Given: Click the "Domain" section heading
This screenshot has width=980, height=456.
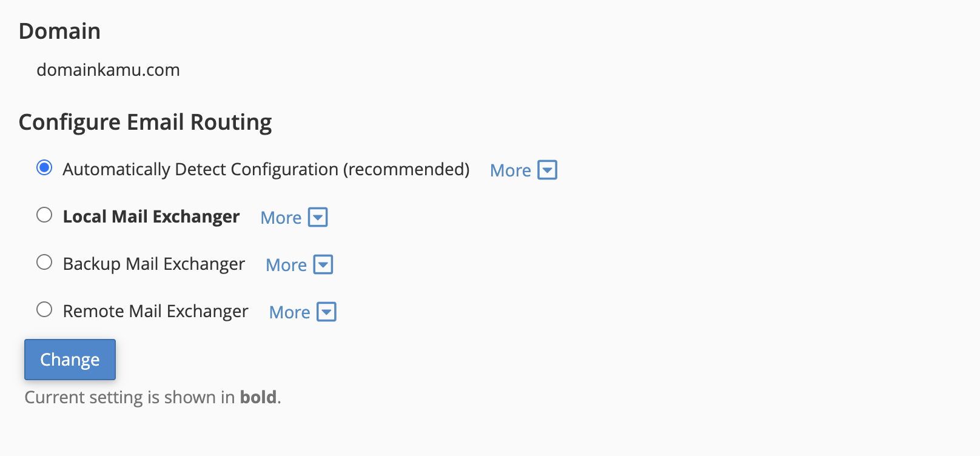Looking at the screenshot, I should coord(59,31).
